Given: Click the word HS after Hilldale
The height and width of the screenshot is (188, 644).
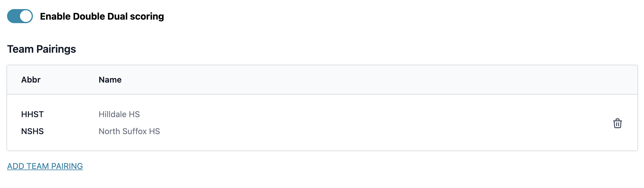Looking at the screenshot, I should coord(134,114).
